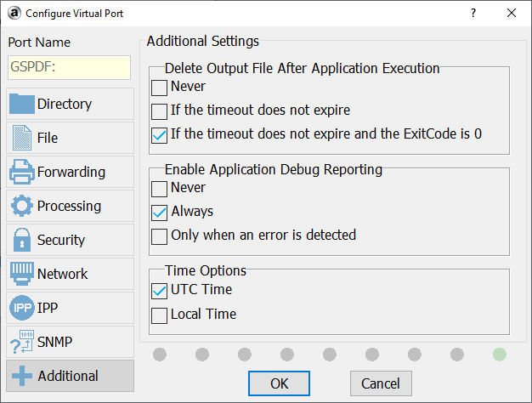Enable 'If the timeout does not expire' option
Image resolution: width=532 pixels, height=403 pixels.
[159, 111]
